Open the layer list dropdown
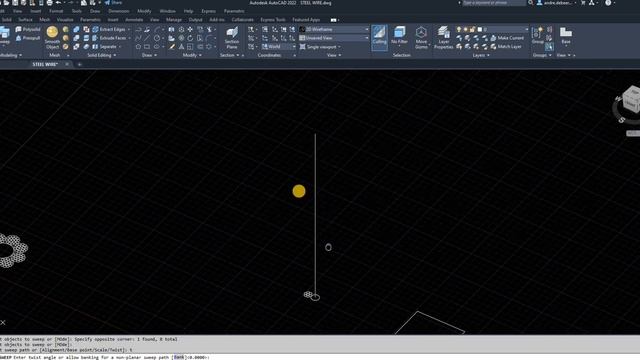 tap(492, 29)
